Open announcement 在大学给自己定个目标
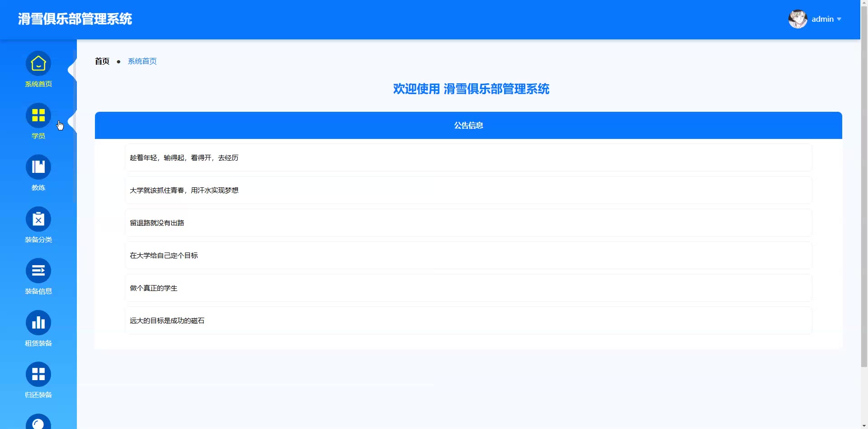 468,255
